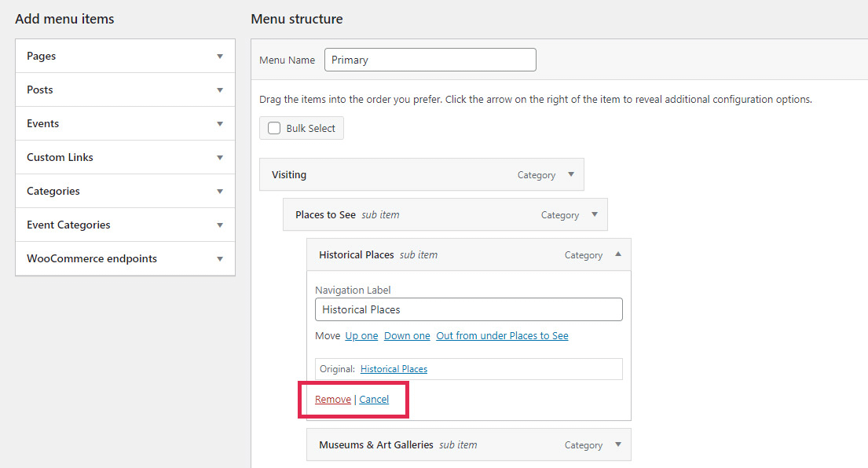Click the Menu Name input field

click(430, 59)
